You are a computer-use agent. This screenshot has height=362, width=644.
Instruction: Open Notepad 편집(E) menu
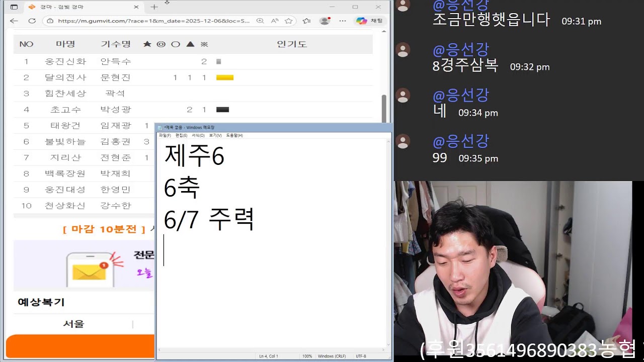(x=181, y=135)
